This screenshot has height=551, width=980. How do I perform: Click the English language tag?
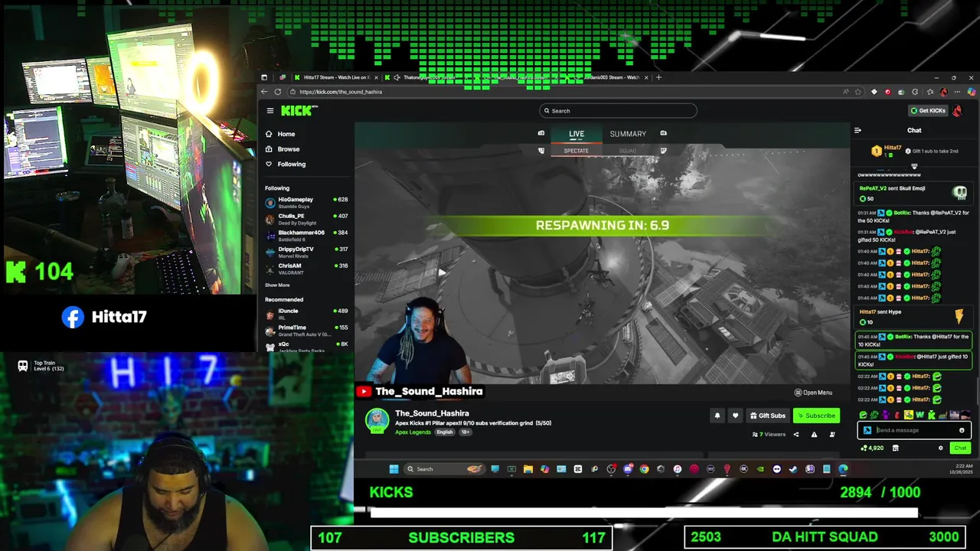(445, 432)
